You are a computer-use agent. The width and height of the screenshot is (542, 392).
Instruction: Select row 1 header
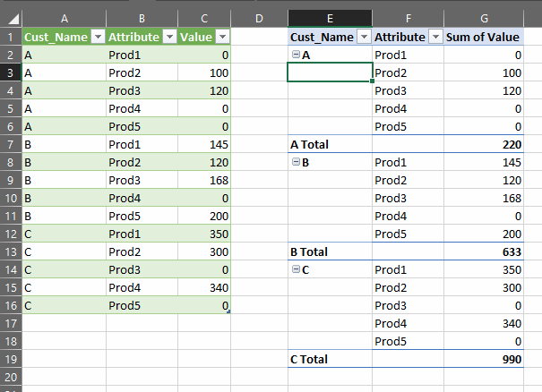coord(11,37)
